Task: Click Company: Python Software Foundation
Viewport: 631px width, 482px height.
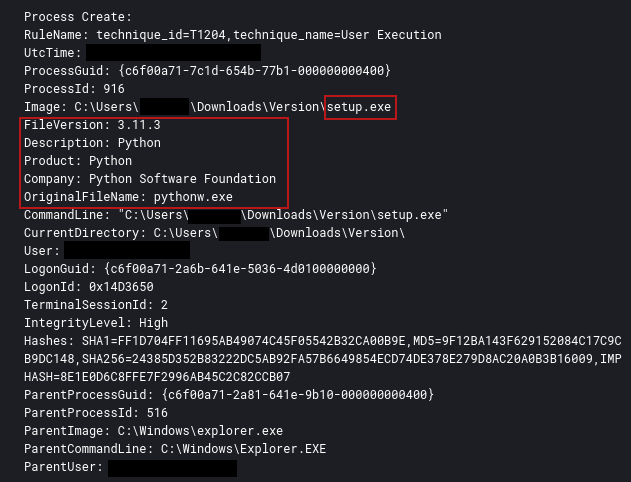Action: coord(150,179)
